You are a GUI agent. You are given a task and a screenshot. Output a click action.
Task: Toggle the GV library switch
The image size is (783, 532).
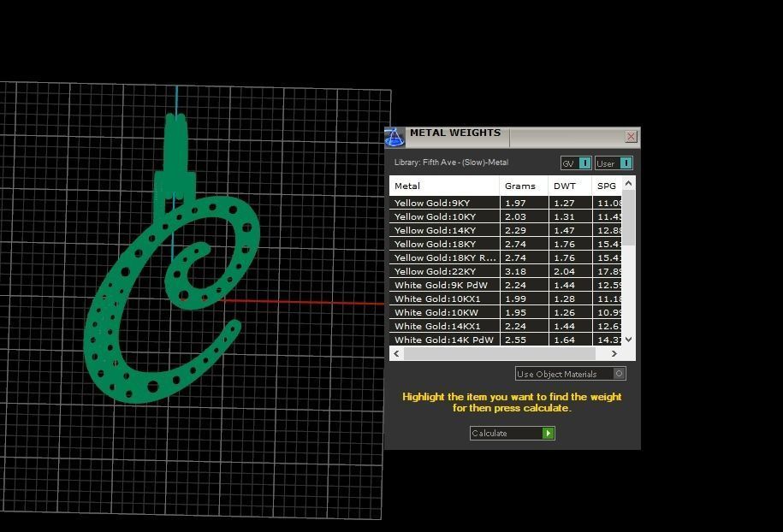click(x=576, y=163)
